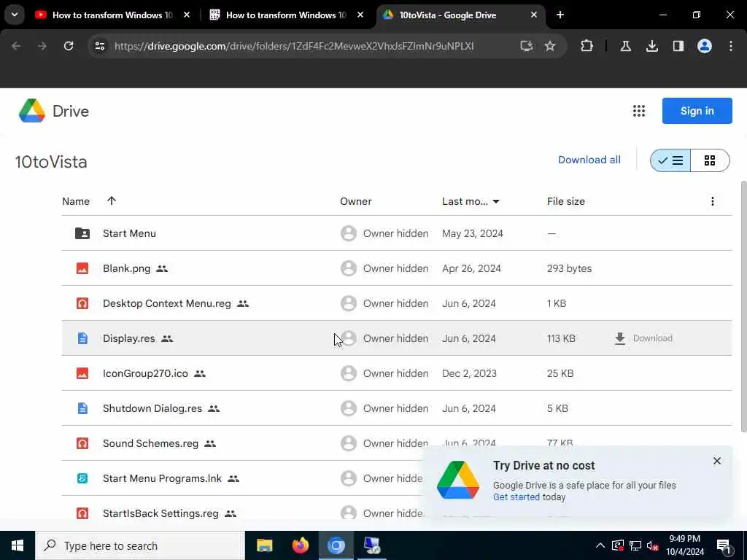Toggle the Chrome side panel icon

678,46
